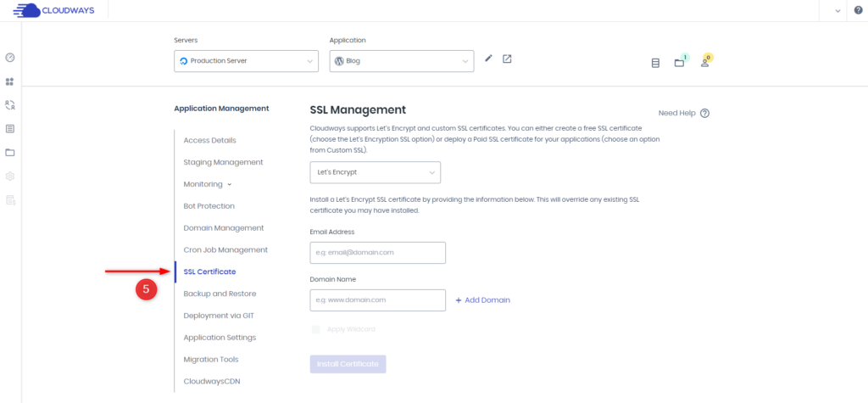Toggle the Apply Wildcard checkbox
The width and height of the screenshot is (868, 403).
click(316, 329)
